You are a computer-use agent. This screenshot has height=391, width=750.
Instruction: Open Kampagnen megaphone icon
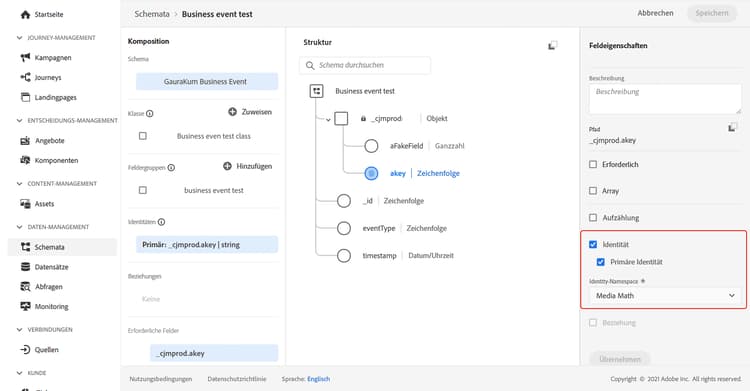[x=25, y=57]
